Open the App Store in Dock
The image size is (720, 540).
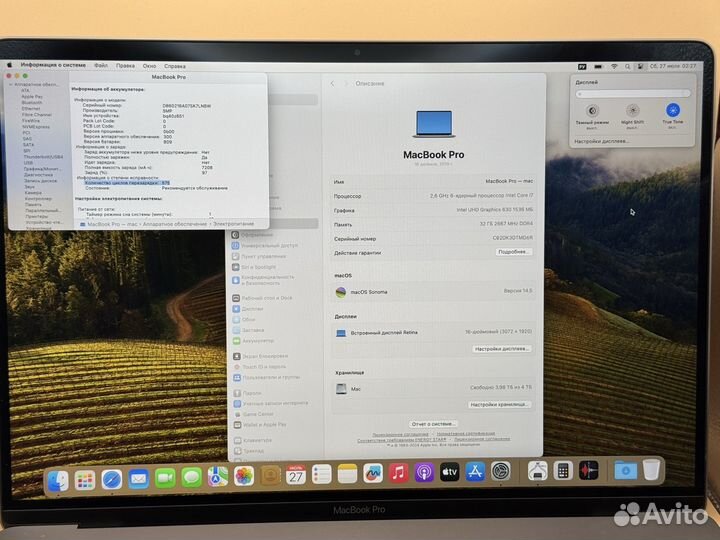point(475,472)
